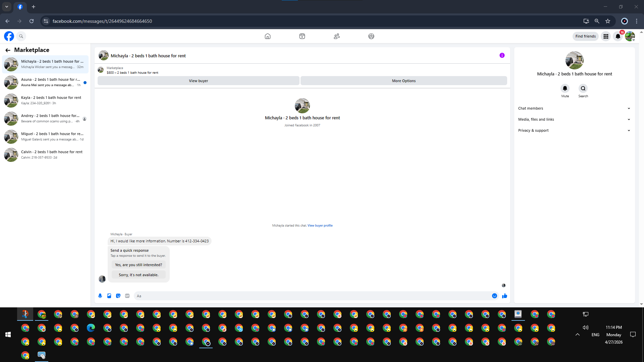
Task: Go back with the browser back arrow
Action: coord(7,21)
